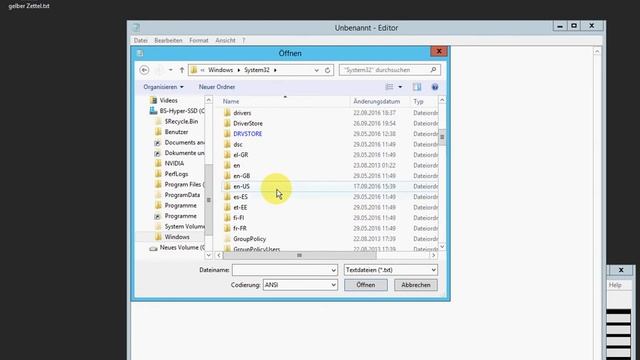Click the Abbrechen button

pos(416,285)
